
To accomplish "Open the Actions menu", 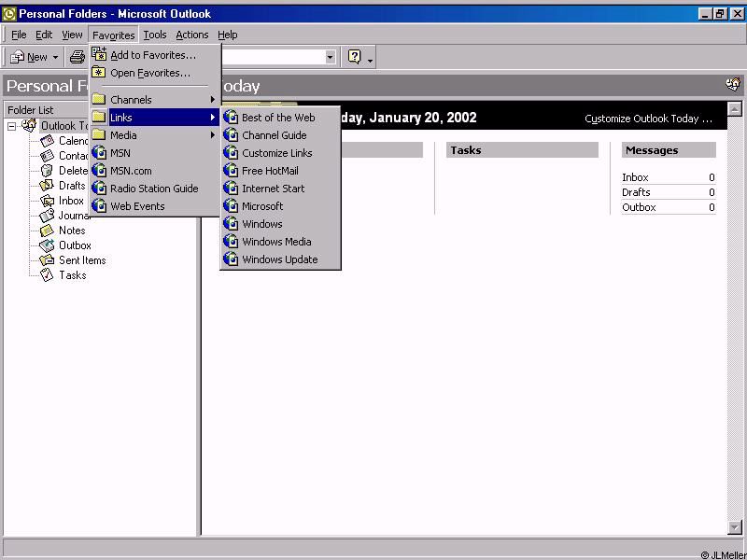I will pos(192,35).
